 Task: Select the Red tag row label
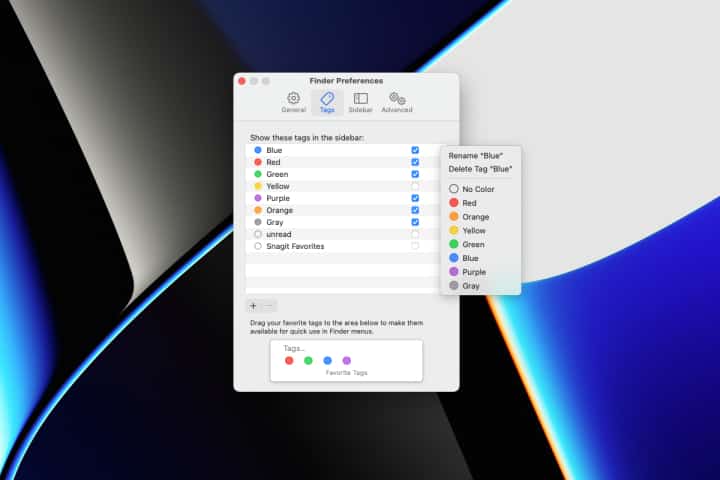pyautogui.click(x=273, y=162)
